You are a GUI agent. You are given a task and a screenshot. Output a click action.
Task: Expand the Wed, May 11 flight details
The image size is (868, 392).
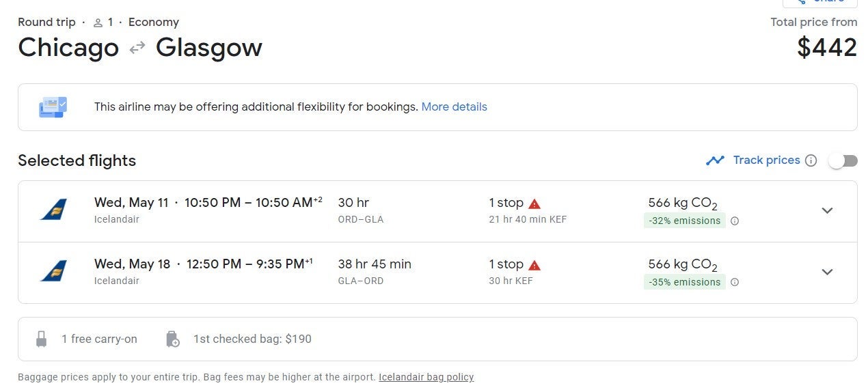click(827, 210)
